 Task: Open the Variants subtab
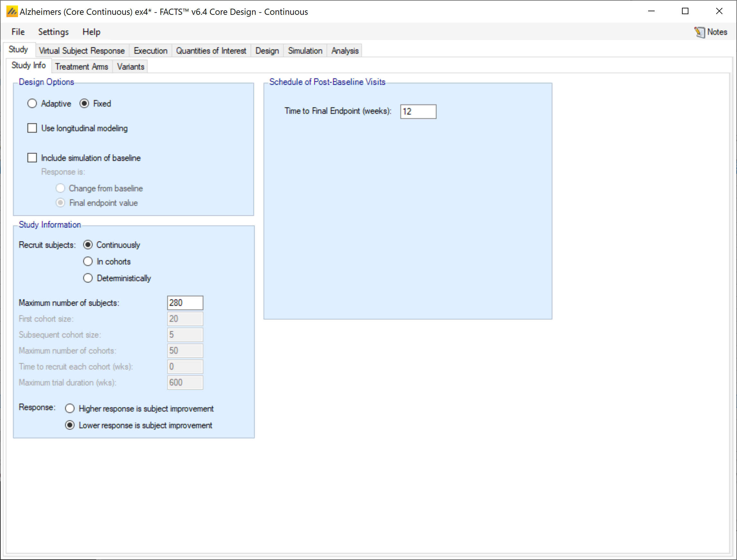(131, 67)
